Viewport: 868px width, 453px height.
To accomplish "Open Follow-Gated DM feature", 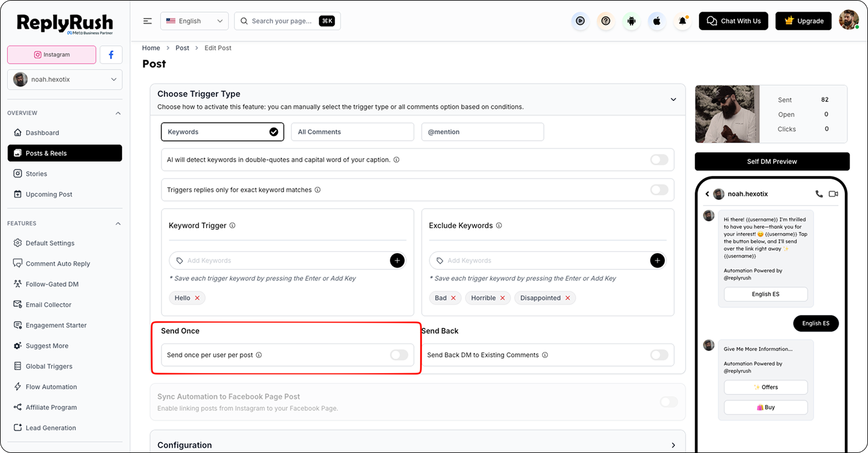I will point(65,284).
